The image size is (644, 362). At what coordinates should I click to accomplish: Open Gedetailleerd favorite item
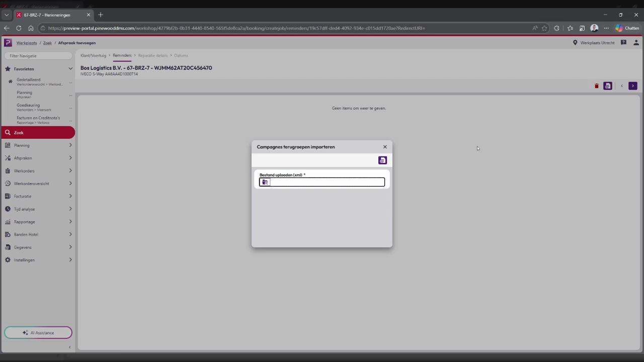pos(39,81)
